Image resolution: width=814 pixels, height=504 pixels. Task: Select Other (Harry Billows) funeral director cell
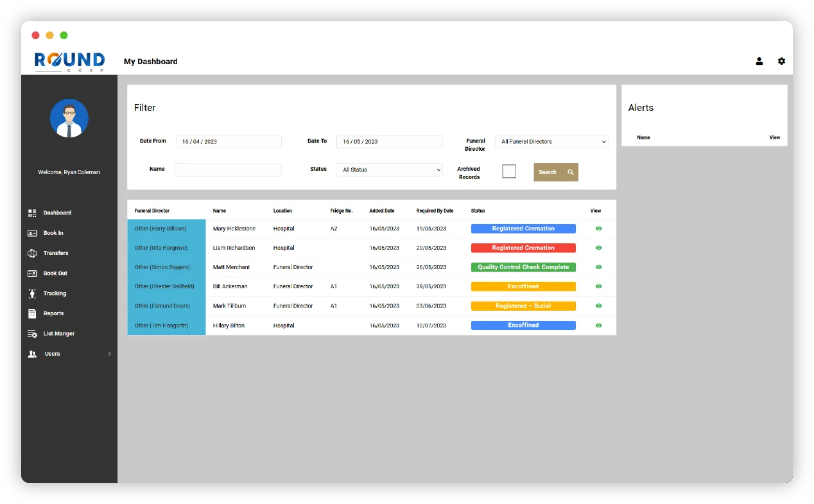pyautogui.click(x=166, y=229)
